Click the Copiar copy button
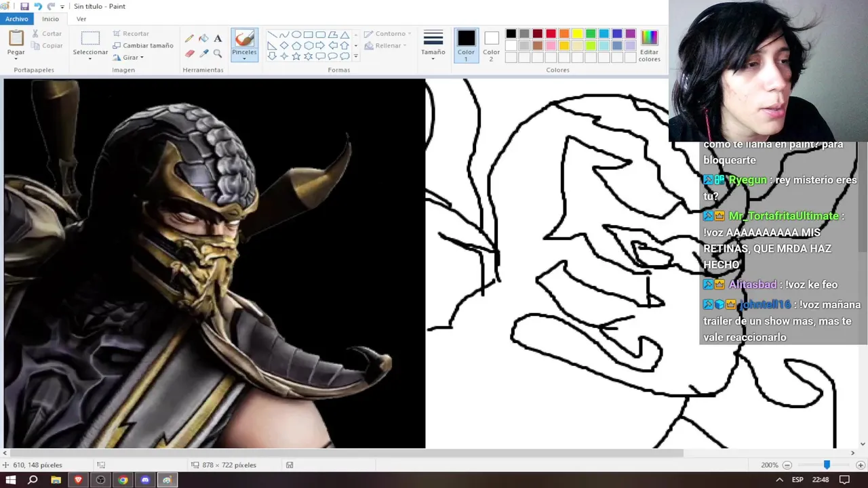This screenshot has width=868, height=488. click(46, 45)
